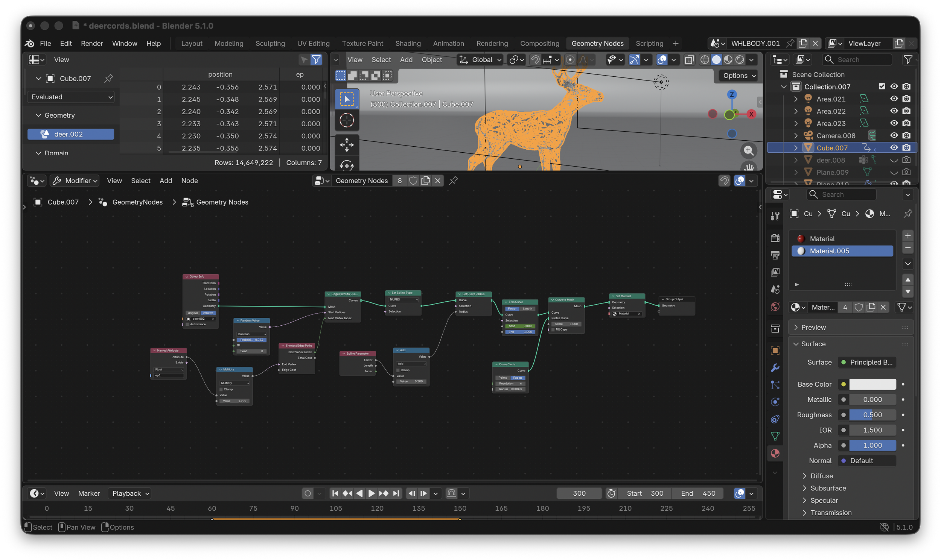The width and height of the screenshot is (941, 560).
Task: Click the Base Color white swatch
Action: [872, 384]
